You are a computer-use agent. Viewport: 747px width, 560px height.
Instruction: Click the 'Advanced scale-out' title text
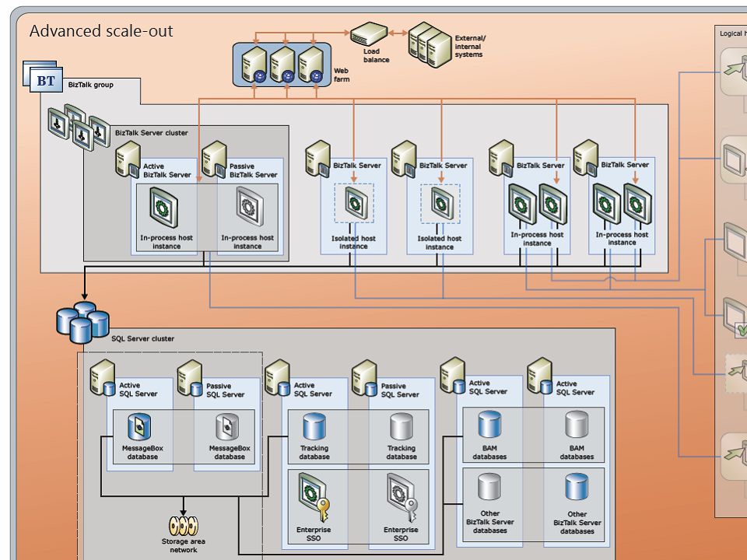101,31
